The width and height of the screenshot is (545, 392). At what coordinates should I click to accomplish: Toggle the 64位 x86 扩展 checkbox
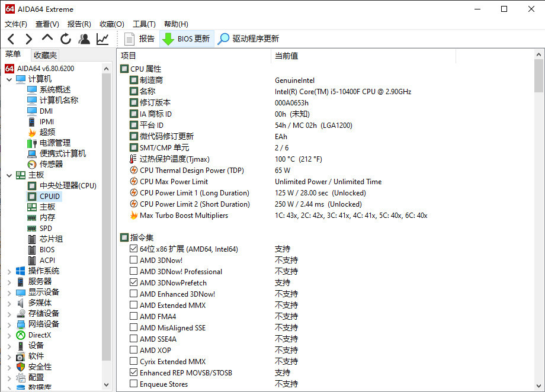134,249
